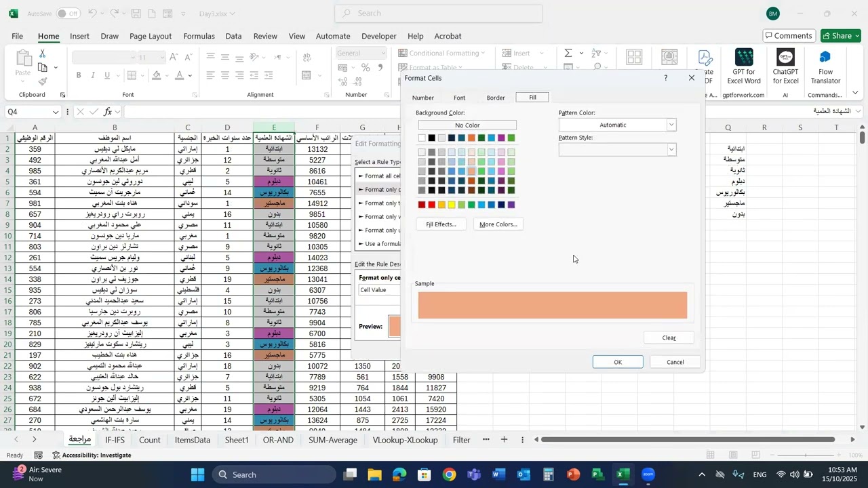Open Google Chrome from the taskbar
The height and width of the screenshot is (488, 868).
point(449,474)
